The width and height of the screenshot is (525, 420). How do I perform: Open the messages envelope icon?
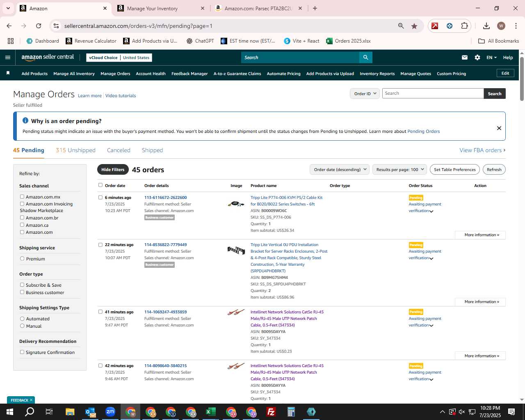coord(465,57)
